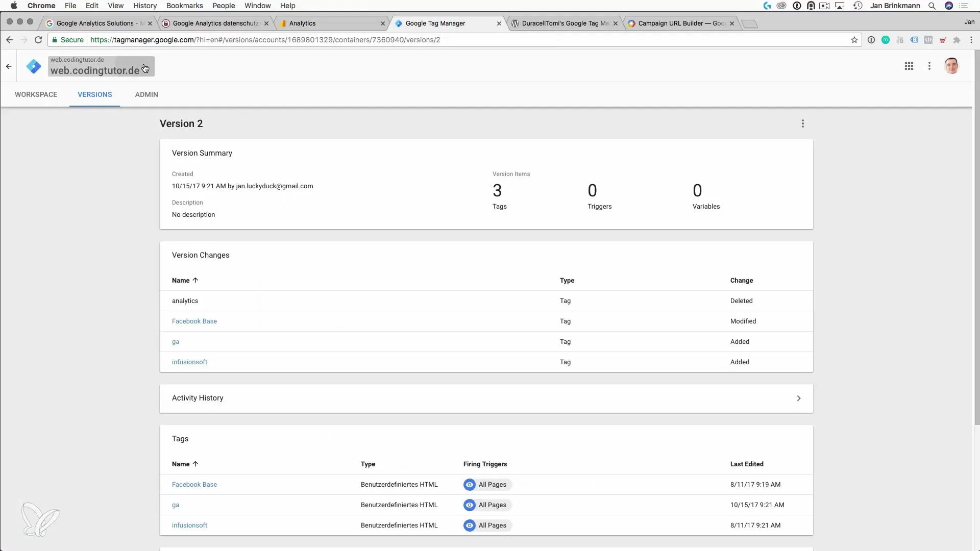The image size is (980, 551).
Task: Click the Spotlight search icon in menu bar
Action: pos(932,6)
